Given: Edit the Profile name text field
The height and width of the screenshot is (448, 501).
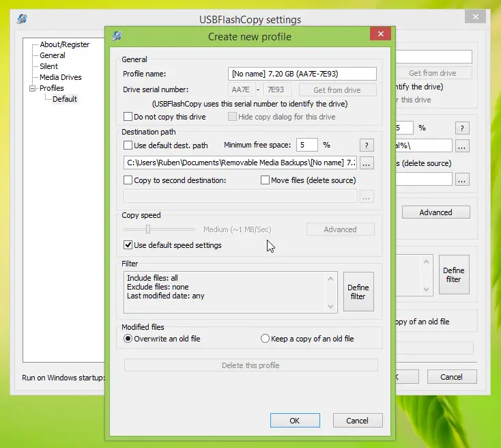Looking at the screenshot, I should click(302, 74).
